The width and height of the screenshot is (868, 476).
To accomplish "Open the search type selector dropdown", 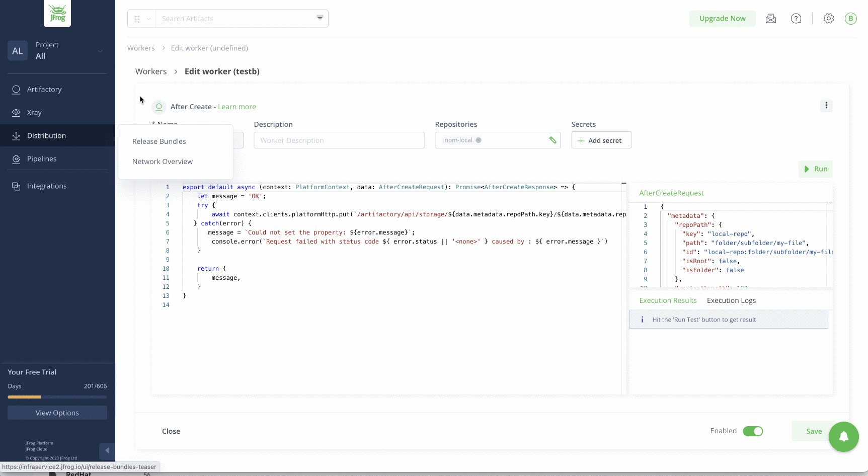I will tap(141, 19).
